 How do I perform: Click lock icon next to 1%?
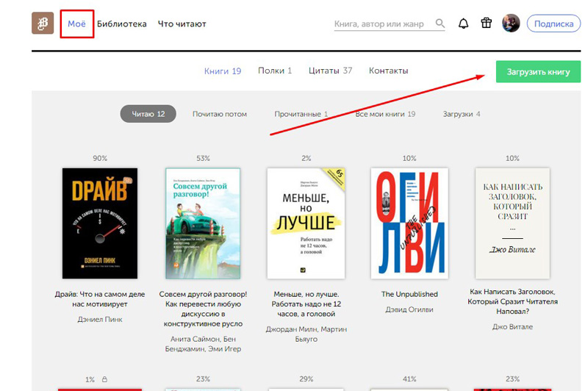pos(104,379)
